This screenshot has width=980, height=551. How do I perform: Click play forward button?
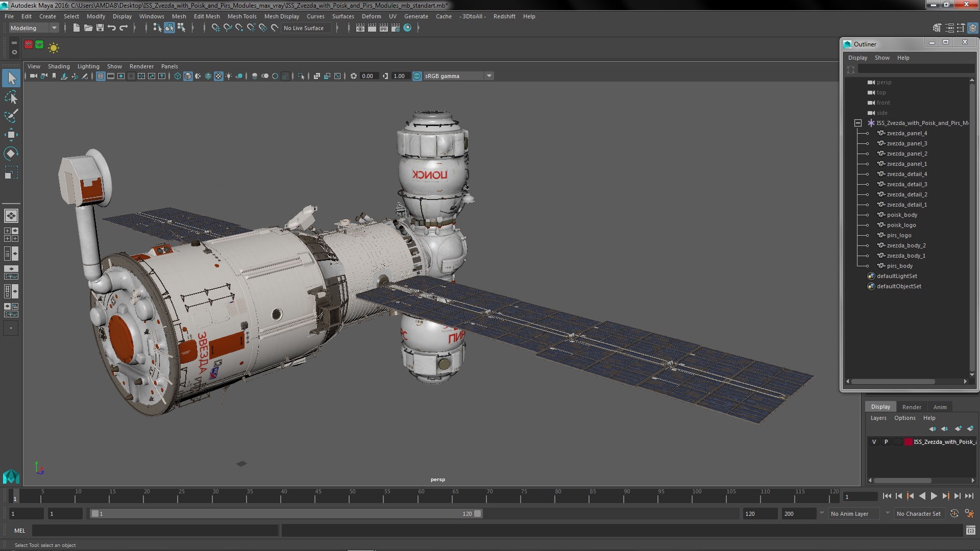pos(934,496)
